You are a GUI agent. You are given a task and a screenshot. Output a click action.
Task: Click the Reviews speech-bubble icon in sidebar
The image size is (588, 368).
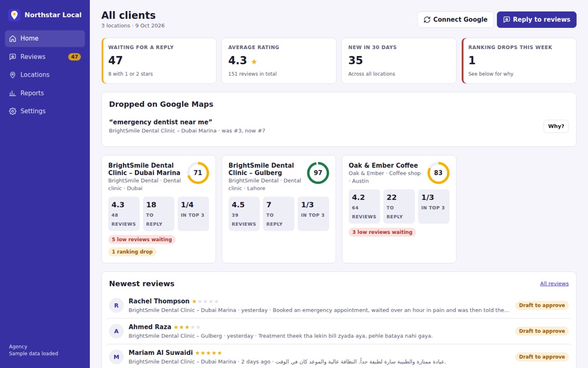[13, 56]
